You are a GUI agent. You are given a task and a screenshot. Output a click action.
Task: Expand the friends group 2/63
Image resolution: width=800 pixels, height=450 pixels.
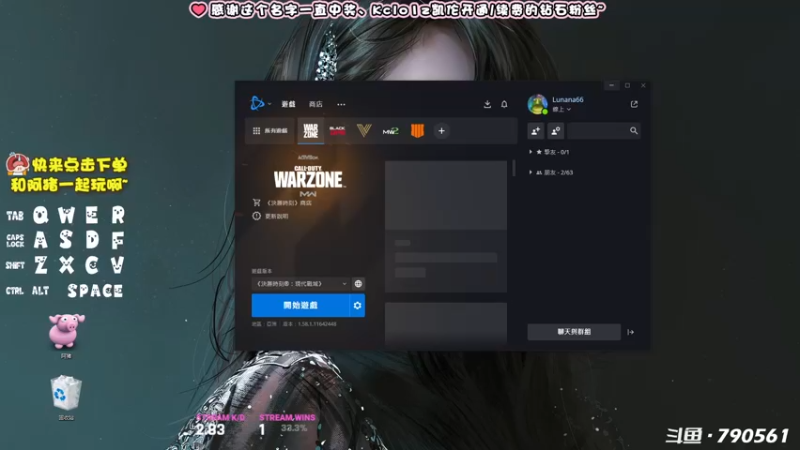[x=551, y=172]
